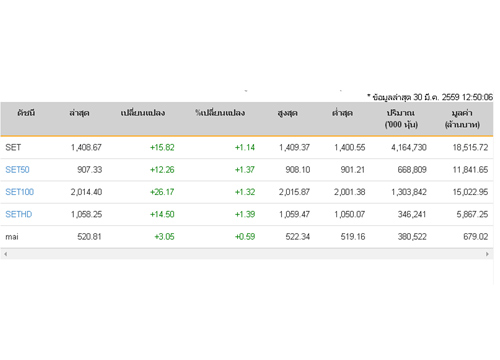Viewport: 500px width, 360px height.
Task: Click the mai percent change +0.59
Action: click(245, 237)
